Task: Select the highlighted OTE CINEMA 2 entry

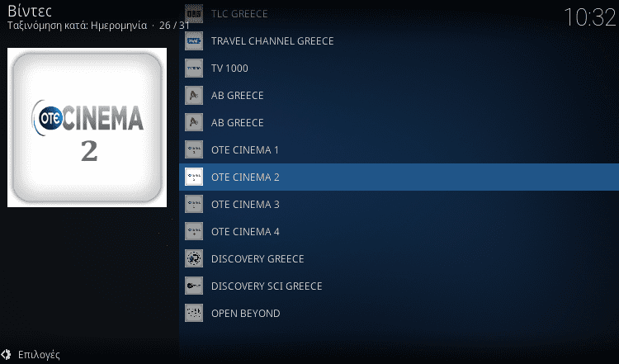Action: coord(399,177)
